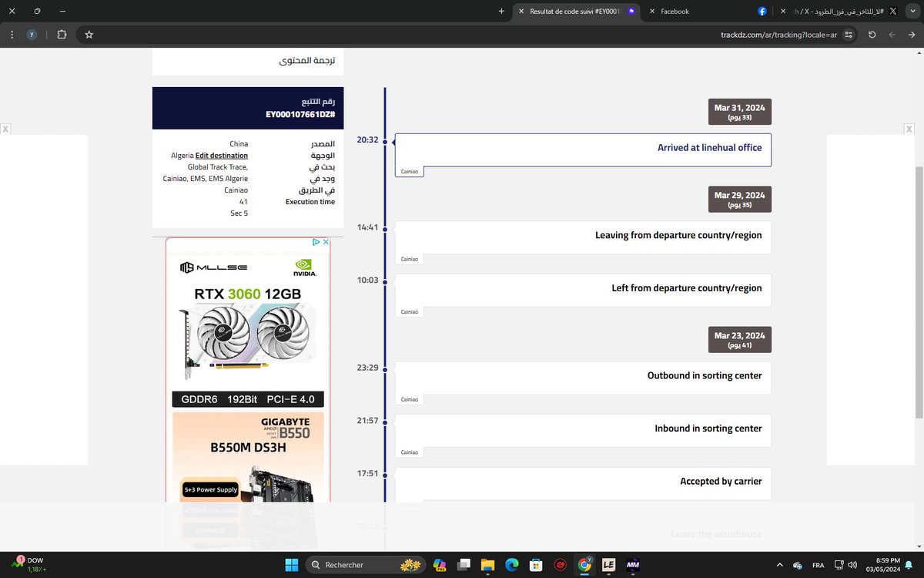Click the Mar 31, 2024 date badge

[x=739, y=112]
